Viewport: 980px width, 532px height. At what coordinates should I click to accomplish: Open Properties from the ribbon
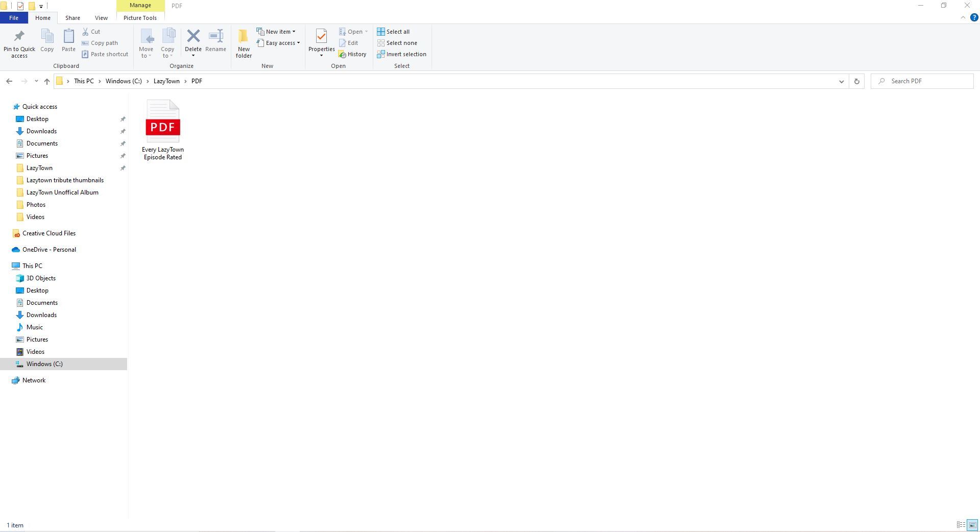pyautogui.click(x=321, y=37)
